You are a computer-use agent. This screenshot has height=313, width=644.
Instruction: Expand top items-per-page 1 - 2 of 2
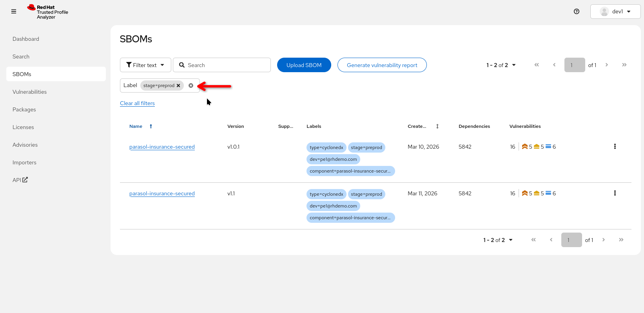[501, 65]
